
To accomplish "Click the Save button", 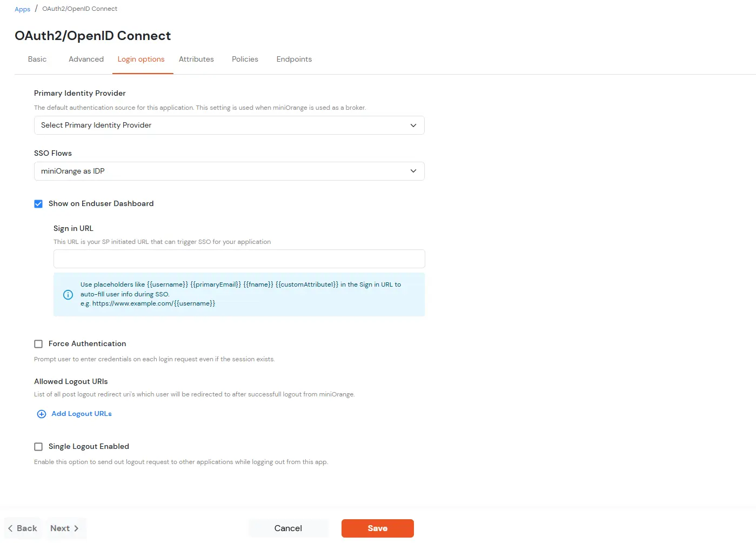I will 377,528.
